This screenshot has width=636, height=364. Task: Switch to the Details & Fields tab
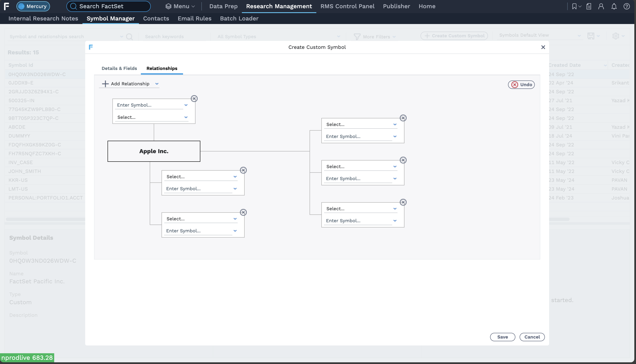coord(119,68)
